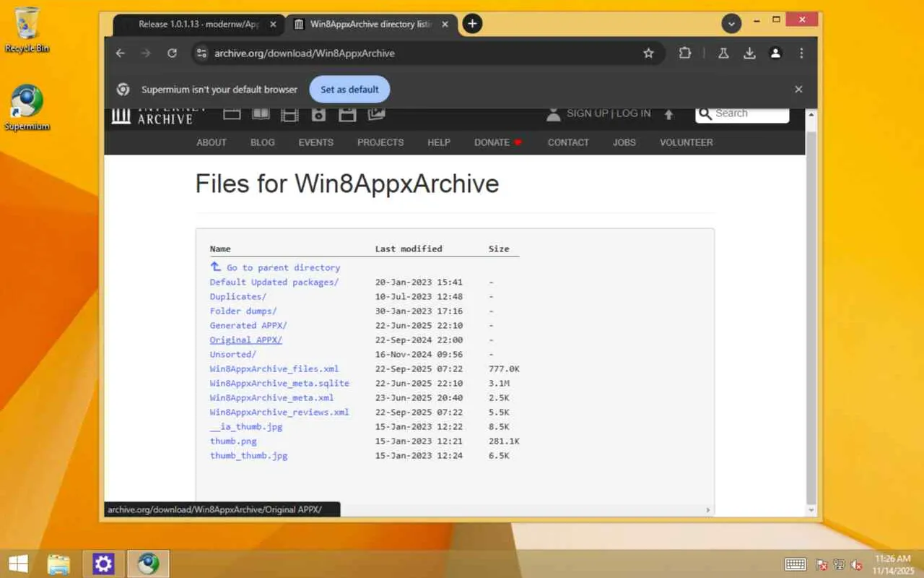Expand the tab search dropdown
This screenshot has width=924, height=578.
coord(732,24)
